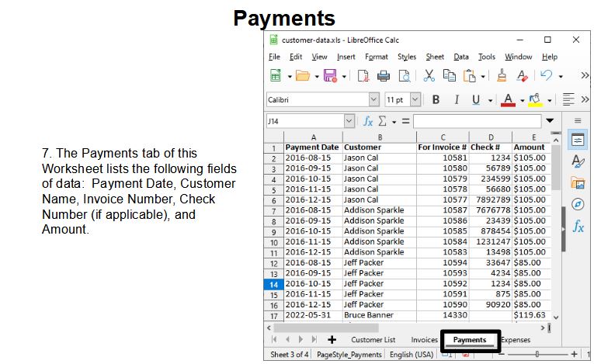Expand the Paste options dropdown arrow
This screenshot has width=594, height=364.
click(483, 77)
